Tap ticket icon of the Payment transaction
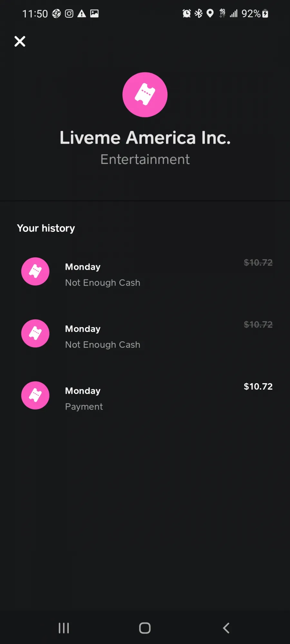290x644 pixels. (35, 395)
